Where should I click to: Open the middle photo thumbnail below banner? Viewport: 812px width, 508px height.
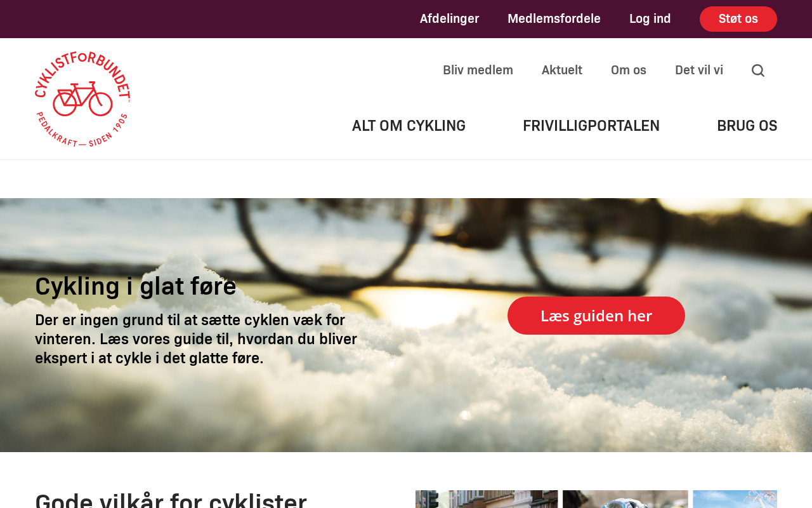[x=625, y=499]
